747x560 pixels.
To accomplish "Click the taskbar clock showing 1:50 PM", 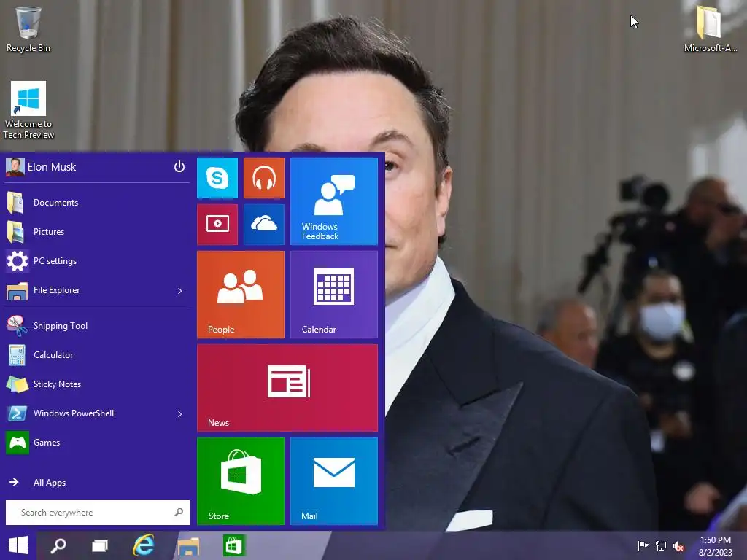I will tap(715, 546).
